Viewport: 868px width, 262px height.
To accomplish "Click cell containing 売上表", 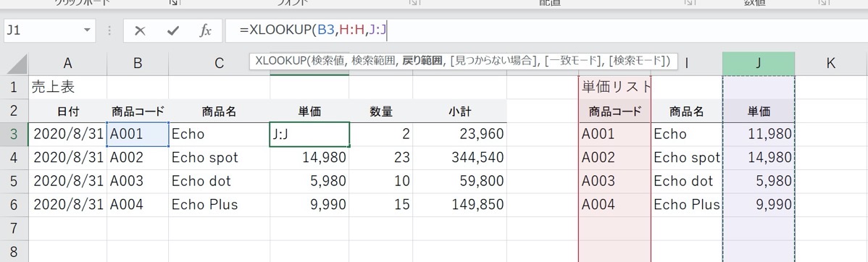I will pos(67,88).
